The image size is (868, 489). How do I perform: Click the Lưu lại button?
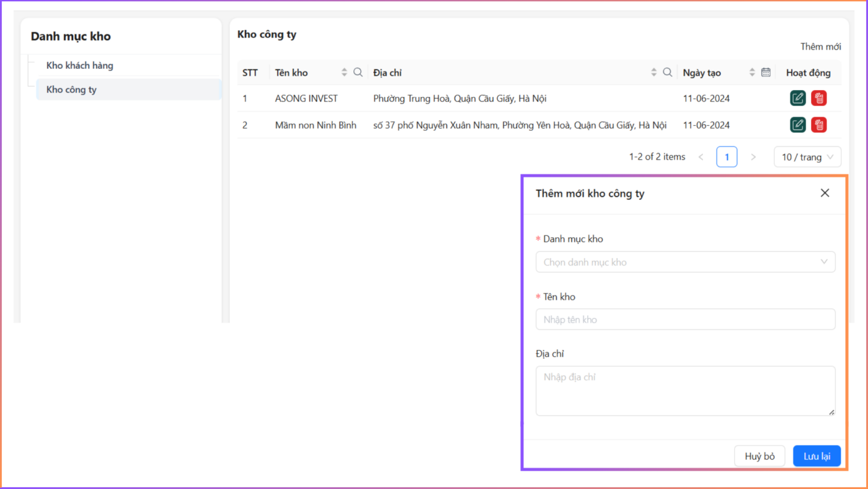[x=817, y=456]
